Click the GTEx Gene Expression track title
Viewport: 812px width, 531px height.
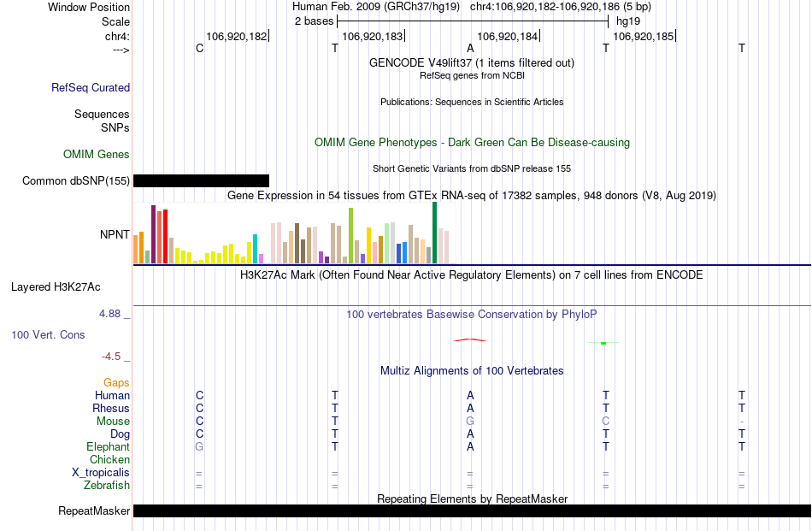[472, 195]
